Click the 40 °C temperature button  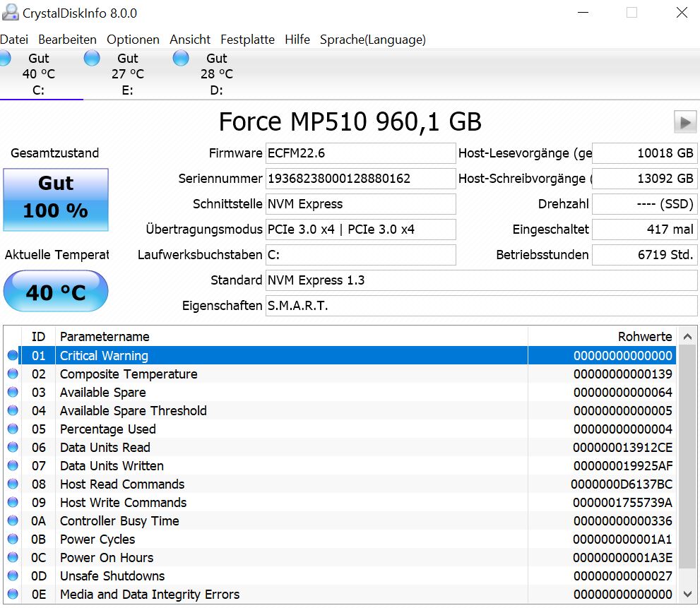(56, 291)
